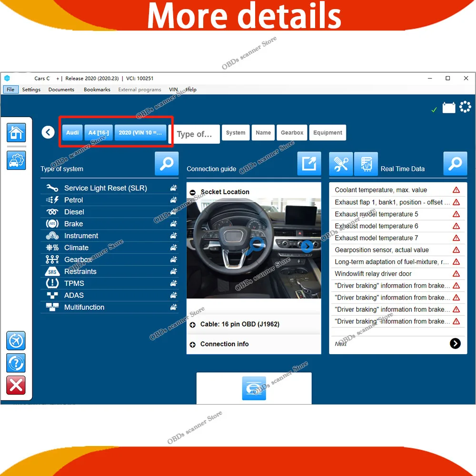This screenshot has width=476, height=476.
Task: Open the Home screen icon
Action: tap(16, 133)
